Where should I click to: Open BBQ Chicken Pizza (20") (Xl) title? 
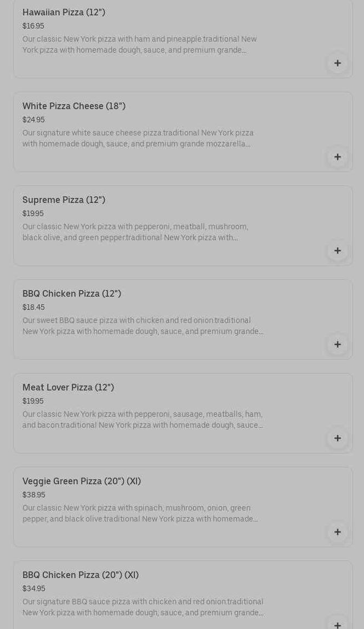point(81,575)
